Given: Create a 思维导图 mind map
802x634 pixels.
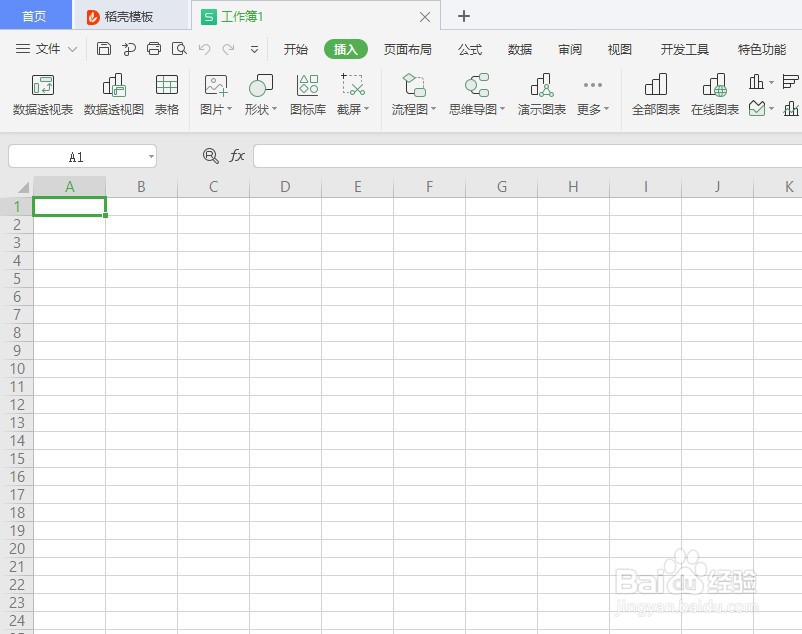Looking at the screenshot, I should pyautogui.click(x=473, y=95).
